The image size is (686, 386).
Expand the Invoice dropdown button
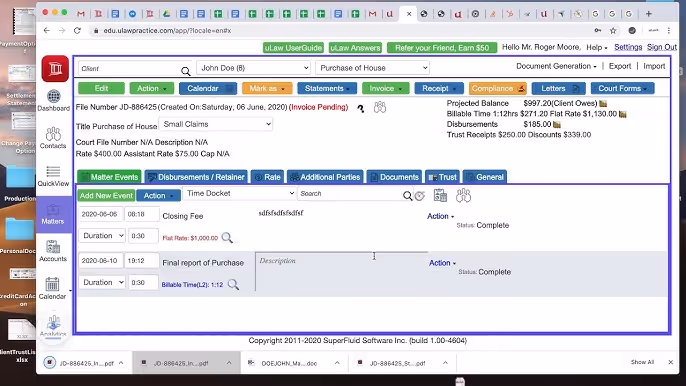(385, 88)
